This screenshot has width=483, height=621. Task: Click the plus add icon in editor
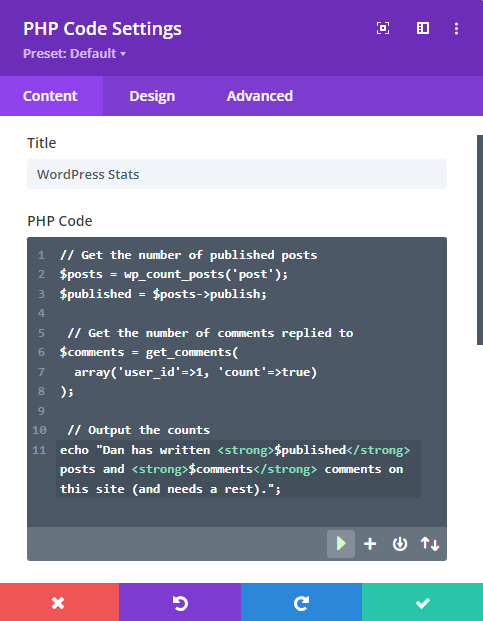point(370,544)
